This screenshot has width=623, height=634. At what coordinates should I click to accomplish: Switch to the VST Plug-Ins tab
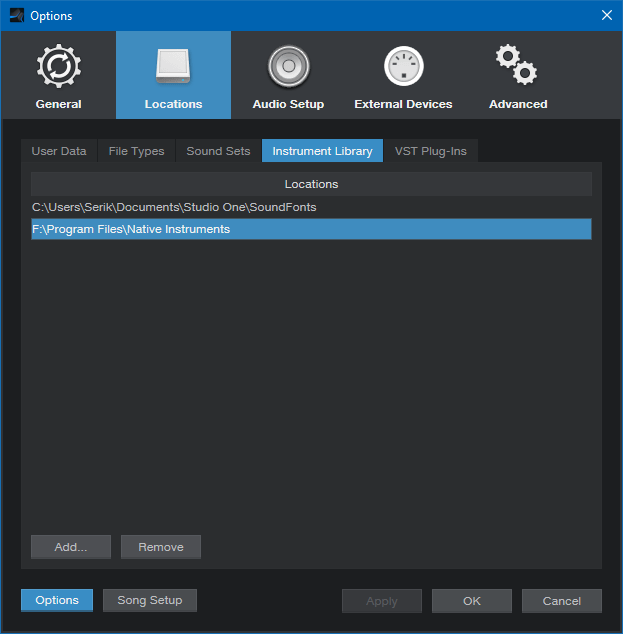pyautogui.click(x=431, y=151)
